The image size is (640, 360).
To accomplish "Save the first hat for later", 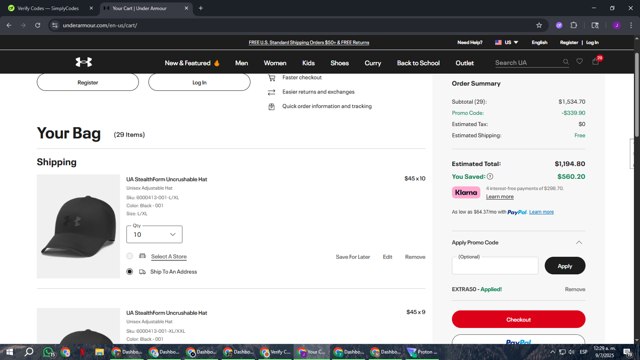I will point(353,257).
